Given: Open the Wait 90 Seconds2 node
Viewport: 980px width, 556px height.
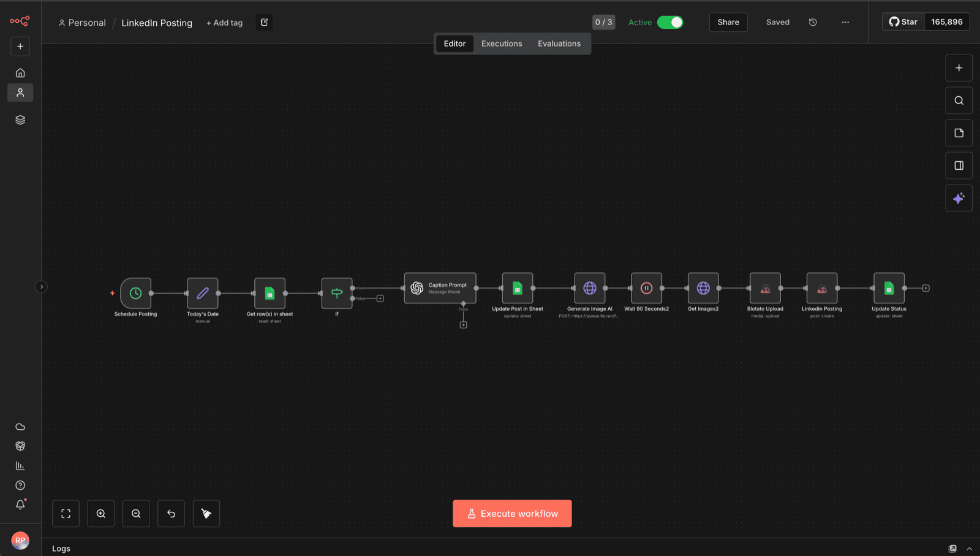Looking at the screenshot, I should (646, 288).
